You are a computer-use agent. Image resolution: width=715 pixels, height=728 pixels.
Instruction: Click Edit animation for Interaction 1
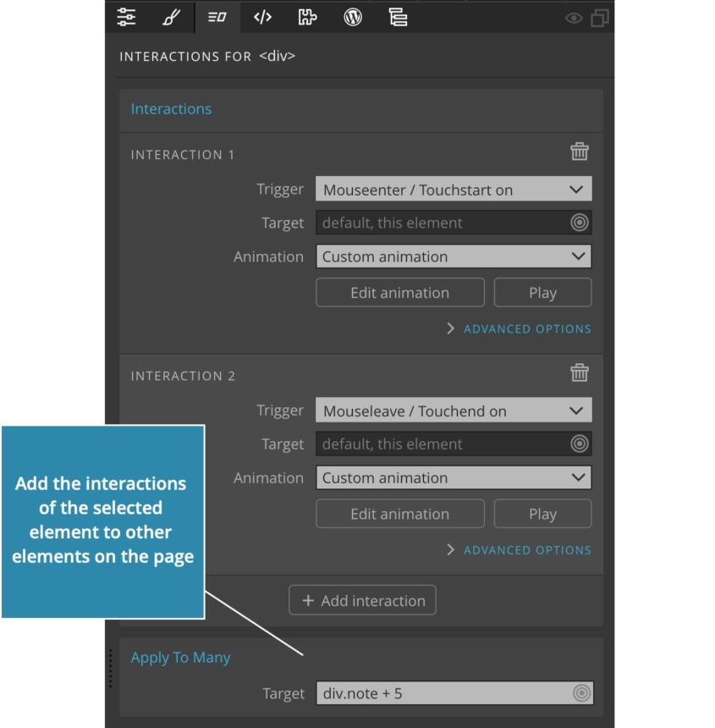(399, 292)
